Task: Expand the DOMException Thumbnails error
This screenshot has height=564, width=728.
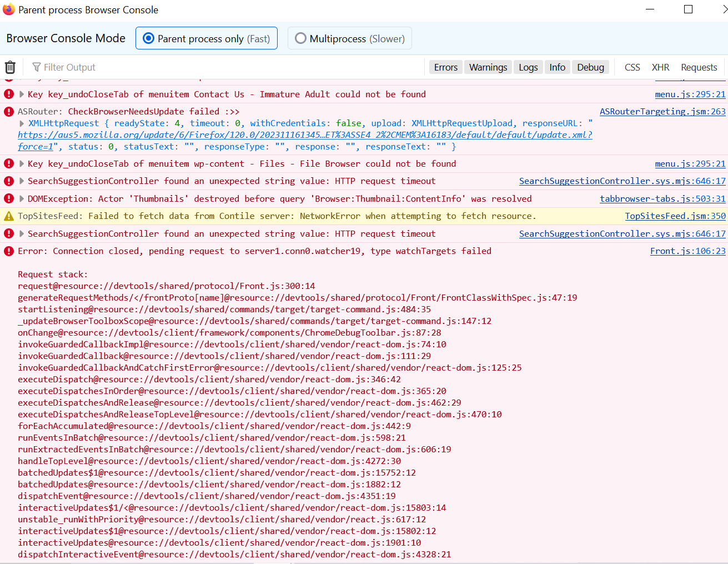Action: (22, 199)
